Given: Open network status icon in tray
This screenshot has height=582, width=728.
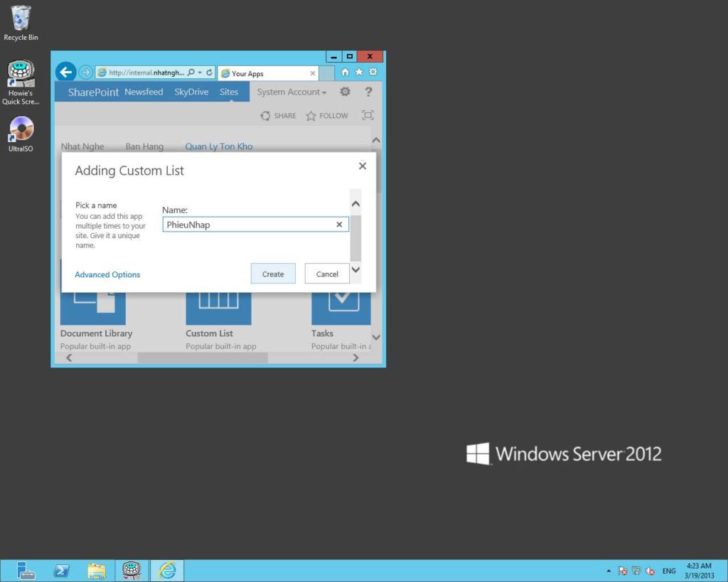Looking at the screenshot, I should (636, 571).
